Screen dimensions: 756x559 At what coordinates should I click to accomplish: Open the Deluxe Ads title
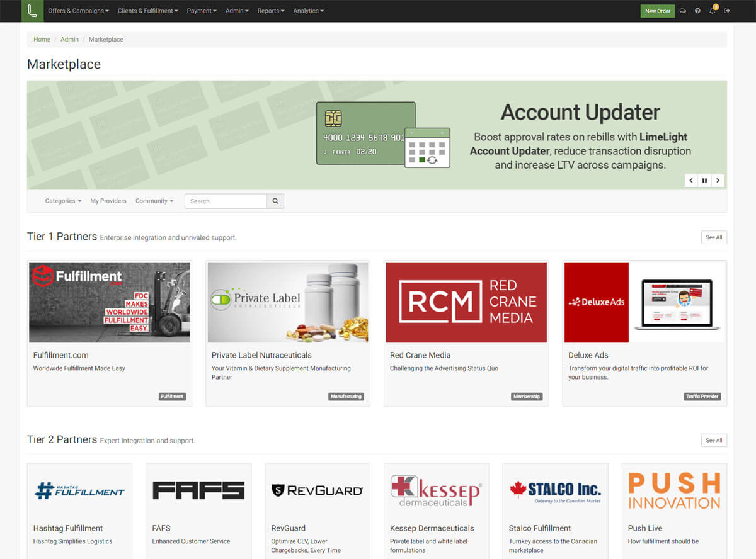click(588, 355)
